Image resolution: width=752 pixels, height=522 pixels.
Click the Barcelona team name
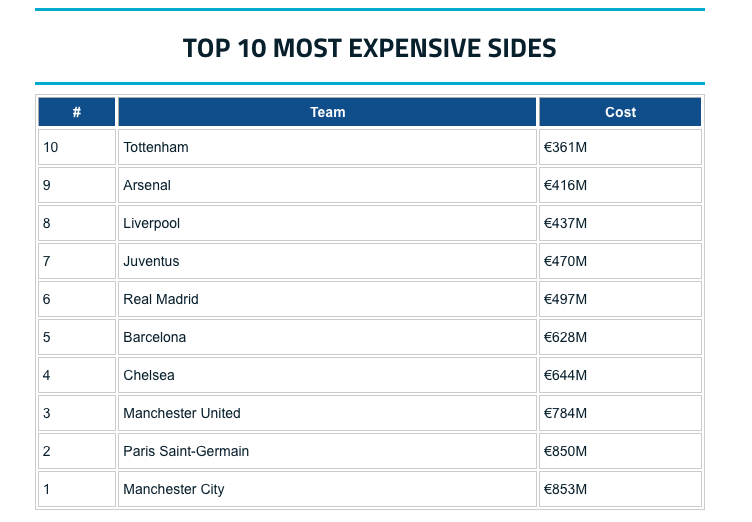(x=155, y=337)
